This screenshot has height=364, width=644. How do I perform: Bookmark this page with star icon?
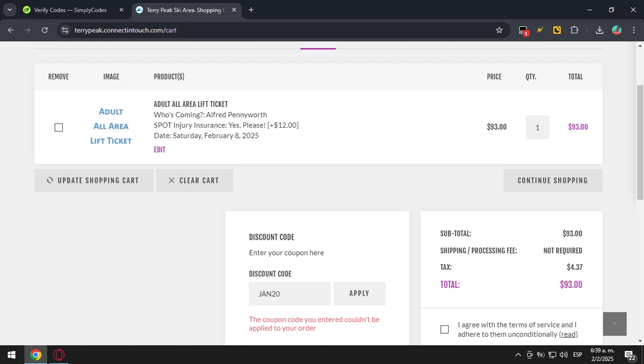click(x=499, y=30)
